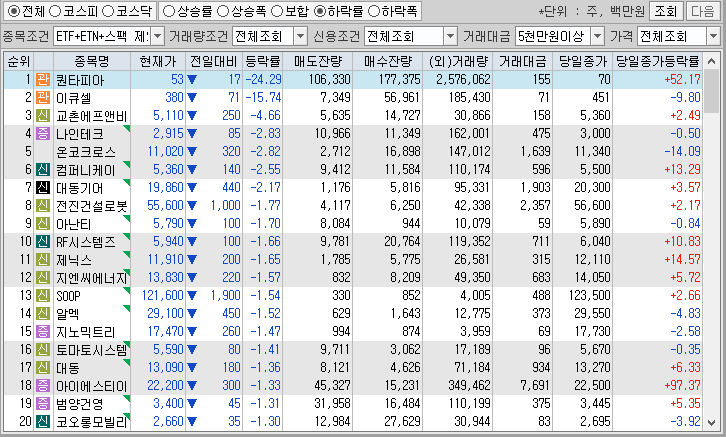
Task: Click the scrollbar up arrow
Action: point(711,61)
